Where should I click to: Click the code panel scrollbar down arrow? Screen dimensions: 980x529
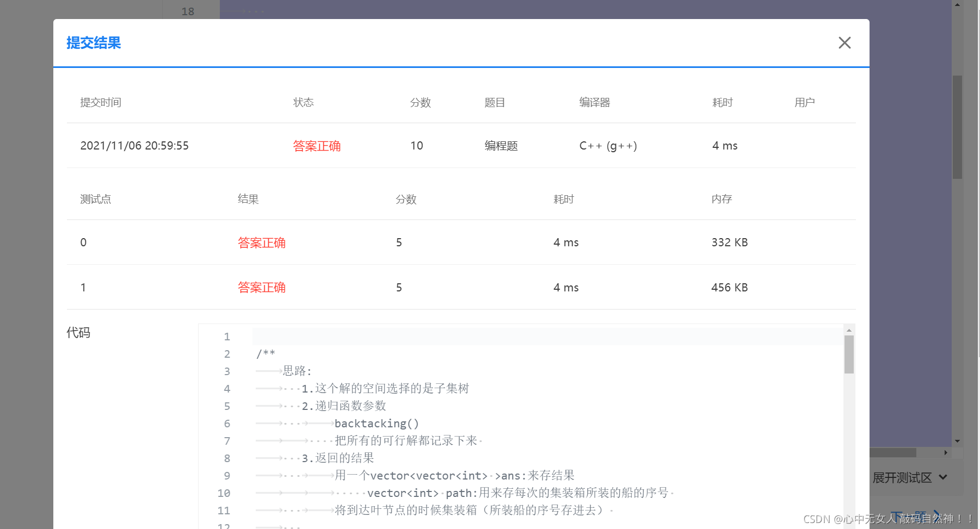point(849,525)
